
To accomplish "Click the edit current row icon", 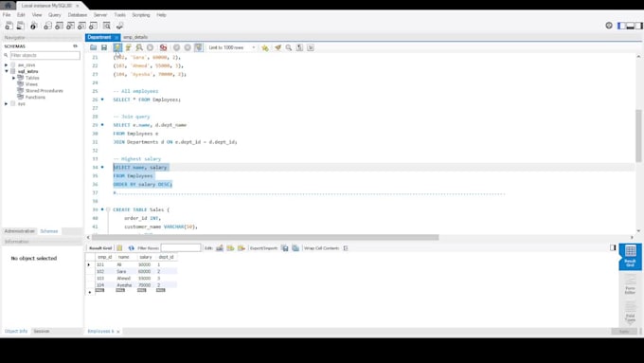I will tap(220, 248).
